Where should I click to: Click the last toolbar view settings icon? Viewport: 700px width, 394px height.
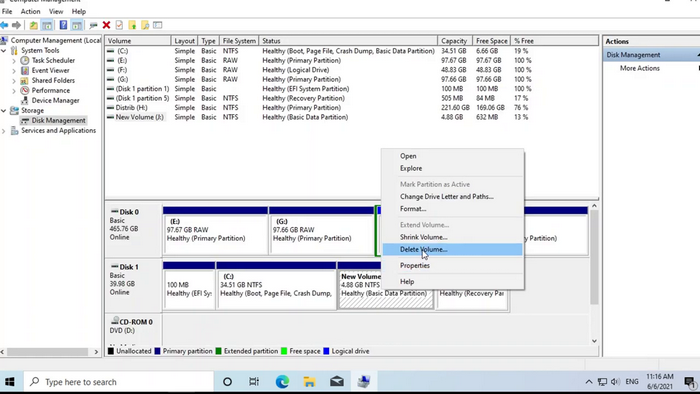(158, 25)
